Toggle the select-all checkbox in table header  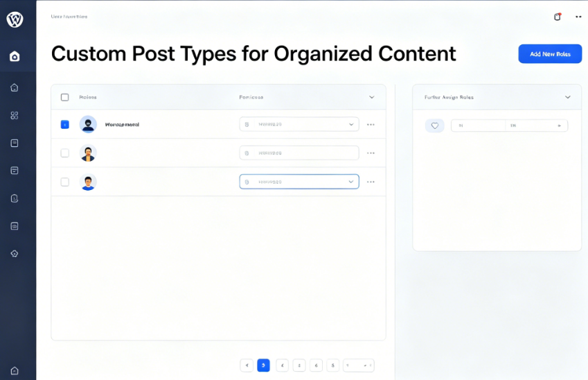tap(65, 97)
